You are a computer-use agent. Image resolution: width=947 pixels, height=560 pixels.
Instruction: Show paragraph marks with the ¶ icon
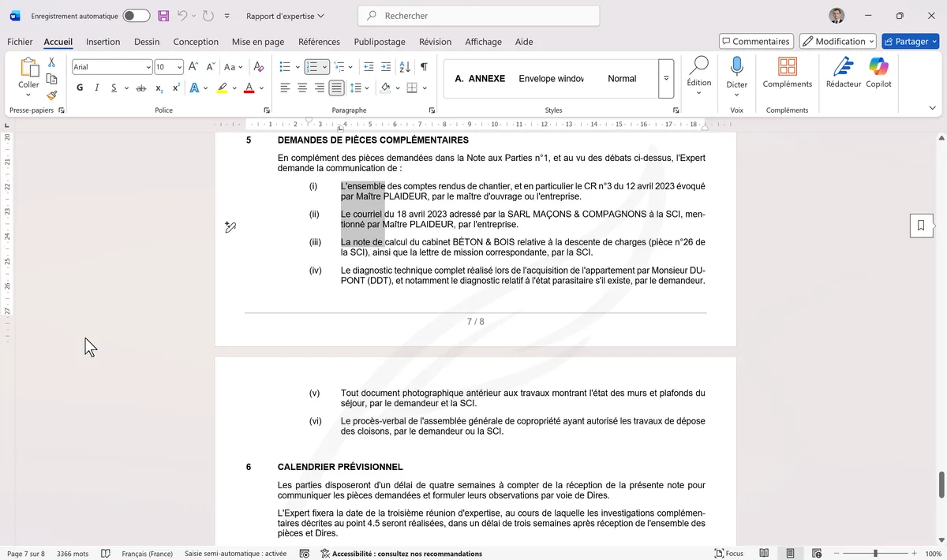click(424, 67)
